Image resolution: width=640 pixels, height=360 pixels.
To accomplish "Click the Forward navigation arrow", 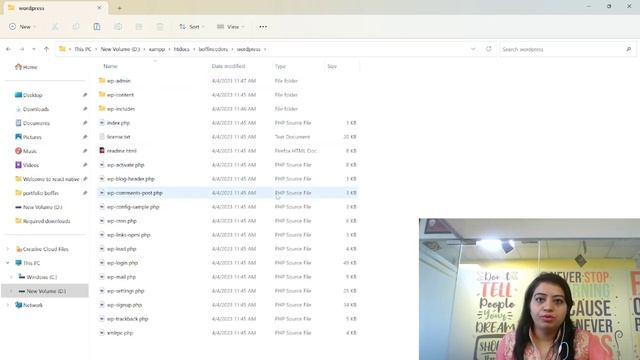I will [x=22, y=49].
